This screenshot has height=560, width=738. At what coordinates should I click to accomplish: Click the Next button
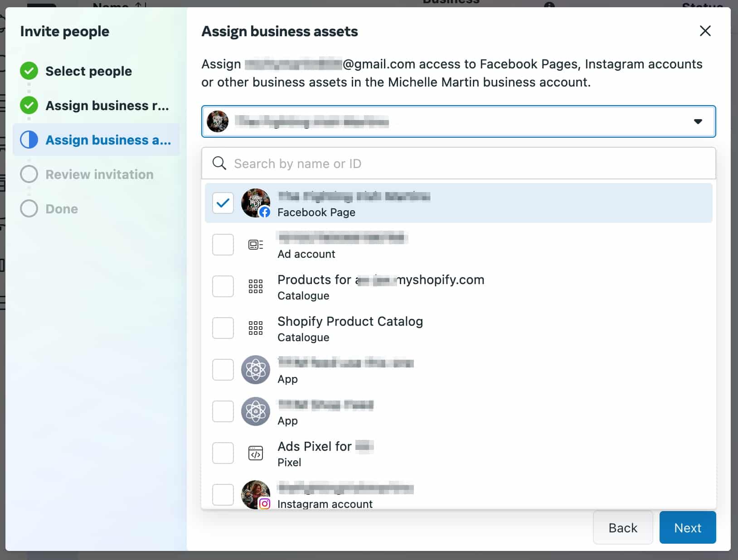coord(688,527)
